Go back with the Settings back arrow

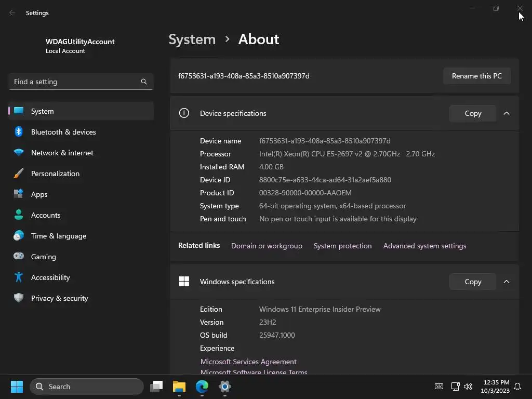point(12,13)
